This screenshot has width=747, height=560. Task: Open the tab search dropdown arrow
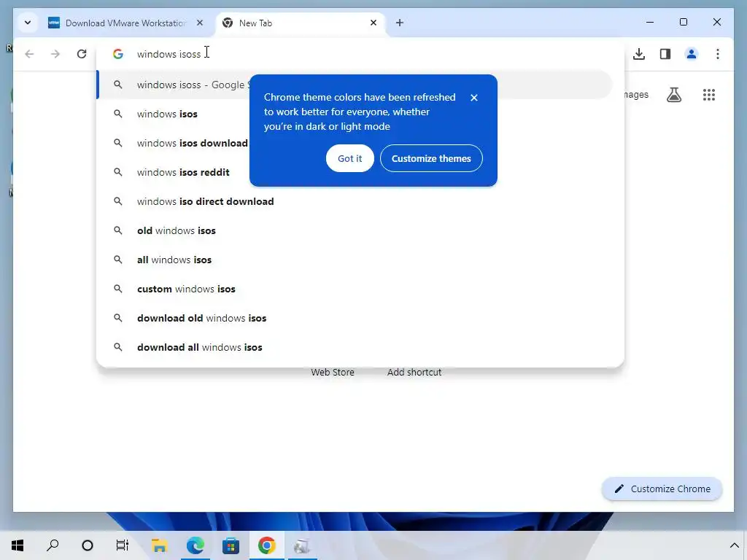point(28,23)
